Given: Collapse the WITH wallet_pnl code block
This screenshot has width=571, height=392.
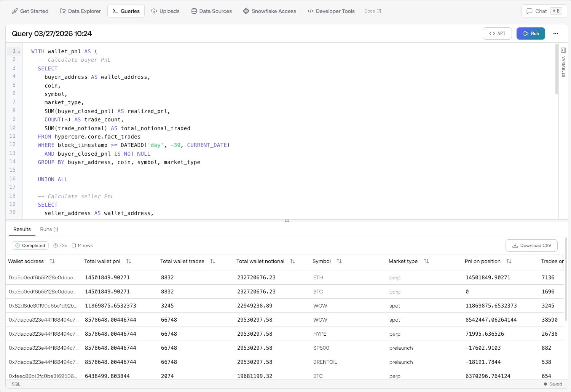Looking at the screenshot, I should 18,51.
